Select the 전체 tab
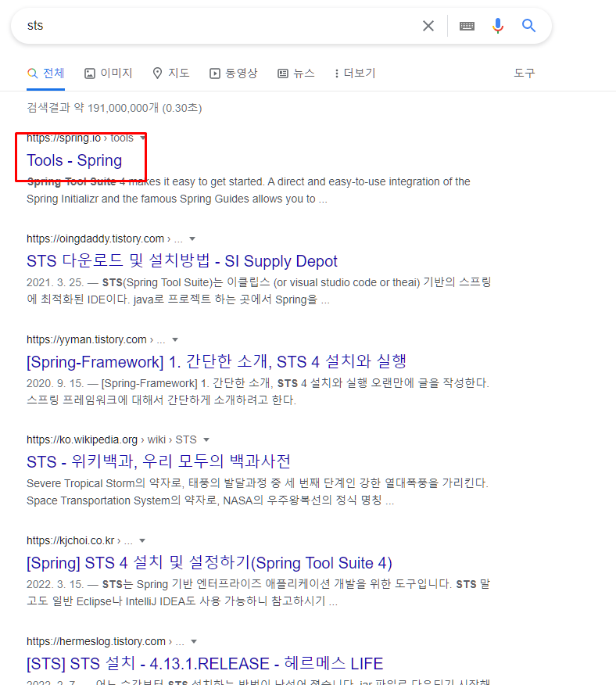The image size is (616, 685). tap(46, 74)
